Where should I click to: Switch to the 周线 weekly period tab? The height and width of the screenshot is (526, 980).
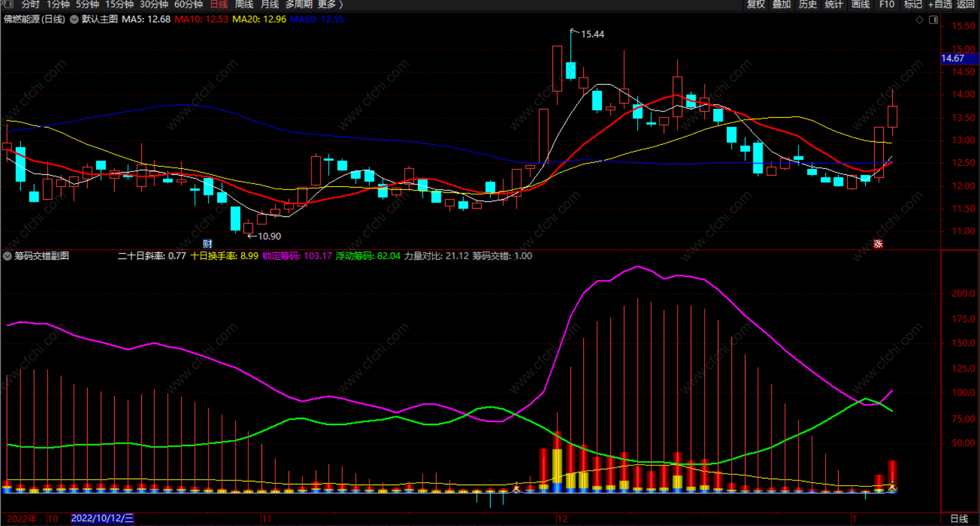tap(244, 4)
